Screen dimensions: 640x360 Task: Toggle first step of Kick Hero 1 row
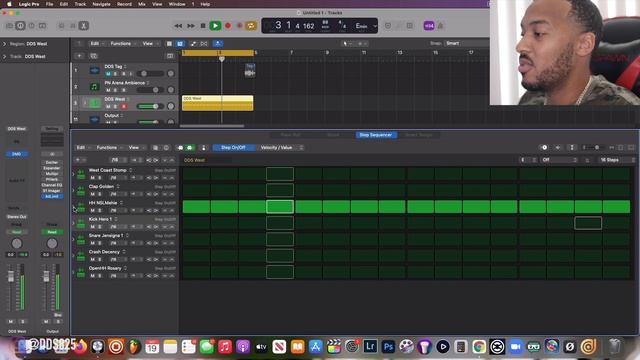tap(196, 223)
